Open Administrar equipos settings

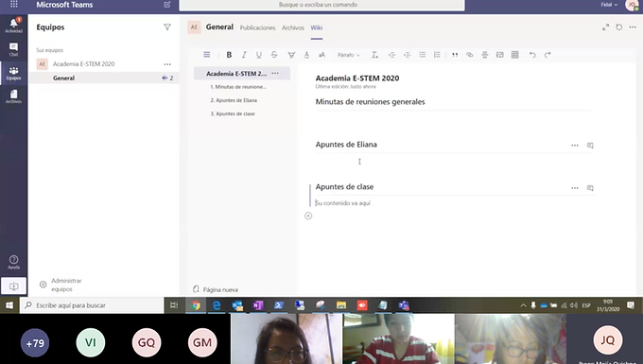click(x=61, y=285)
